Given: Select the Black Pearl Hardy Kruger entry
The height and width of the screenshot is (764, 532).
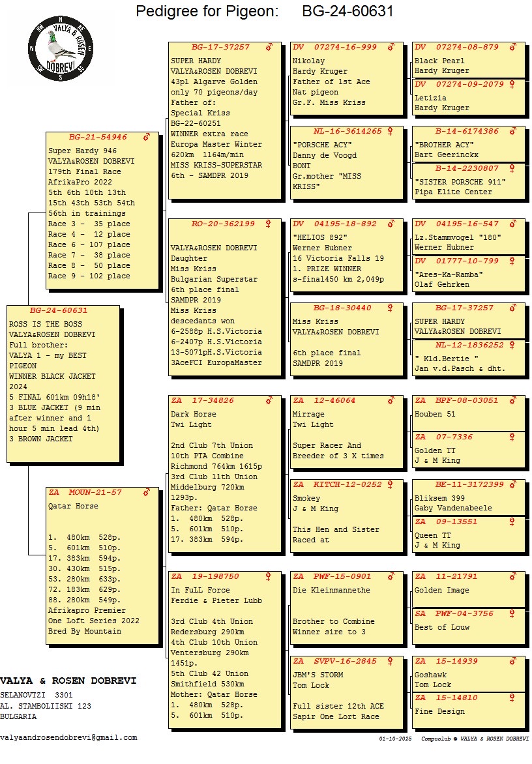Looking at the screenshot, I should click(x=467, y=66).
